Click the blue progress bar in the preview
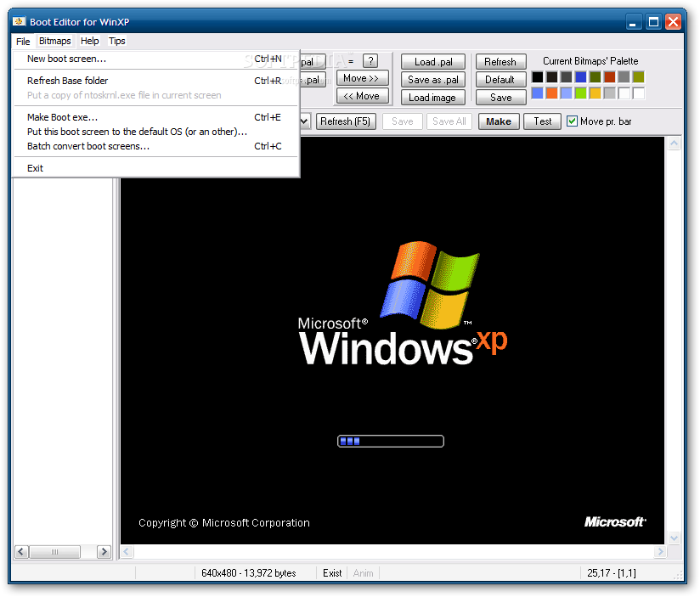Screen dimensions: 700x597 click(391, 441)
